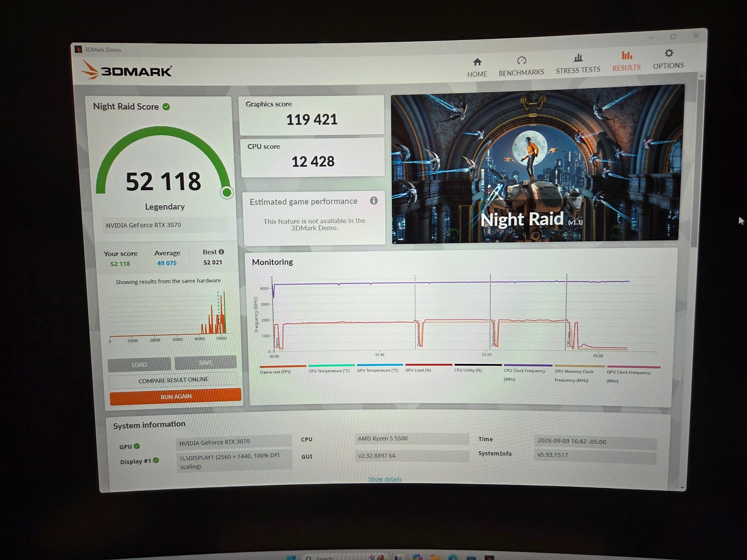
Task: Click COMPARE RESULT ONLINE
Action: pos(173,380)
